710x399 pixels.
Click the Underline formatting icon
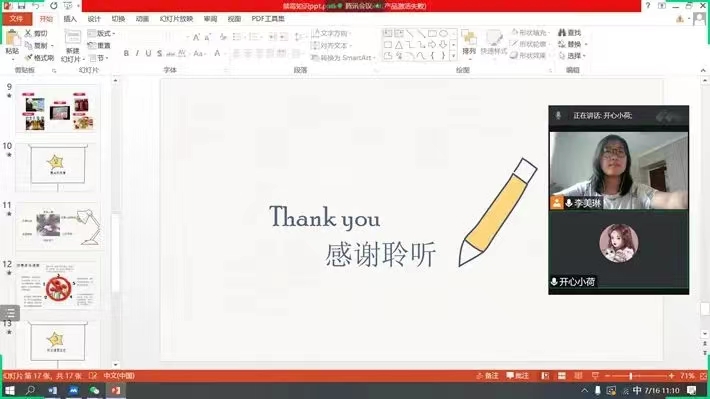pyautogui.click(x=148, y=53)
